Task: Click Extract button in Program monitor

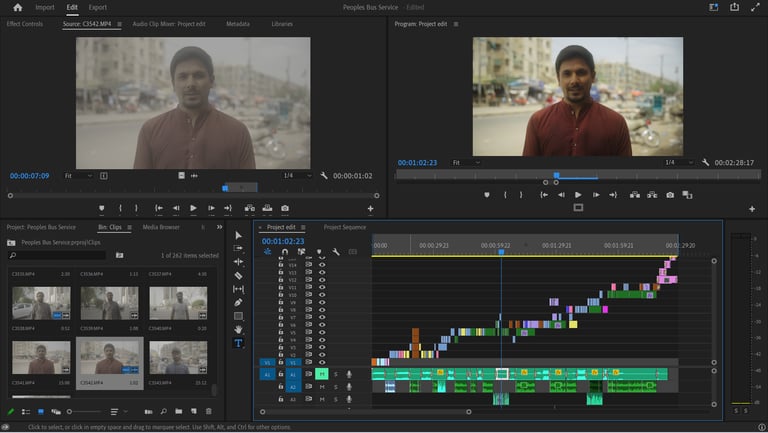Action: click(652, 195)
